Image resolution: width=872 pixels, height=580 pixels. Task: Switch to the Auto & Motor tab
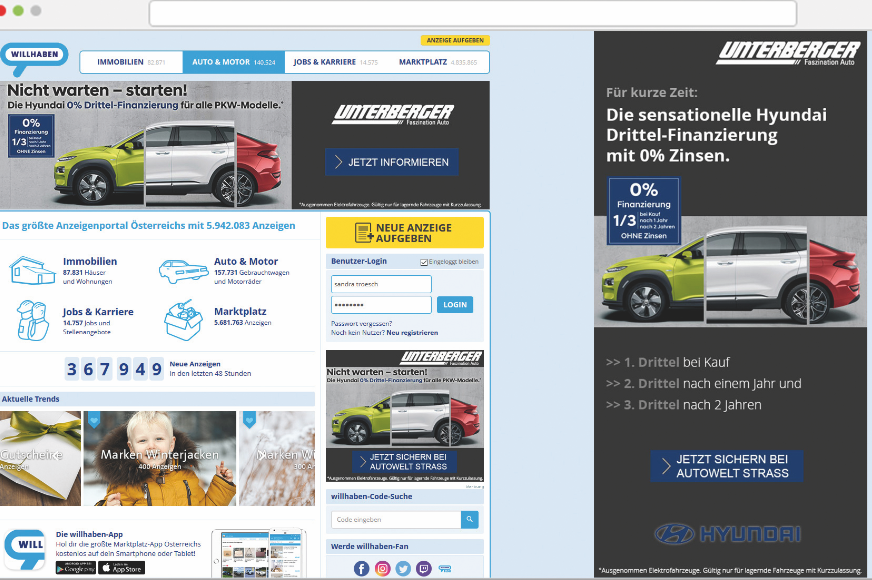point(234,62)
